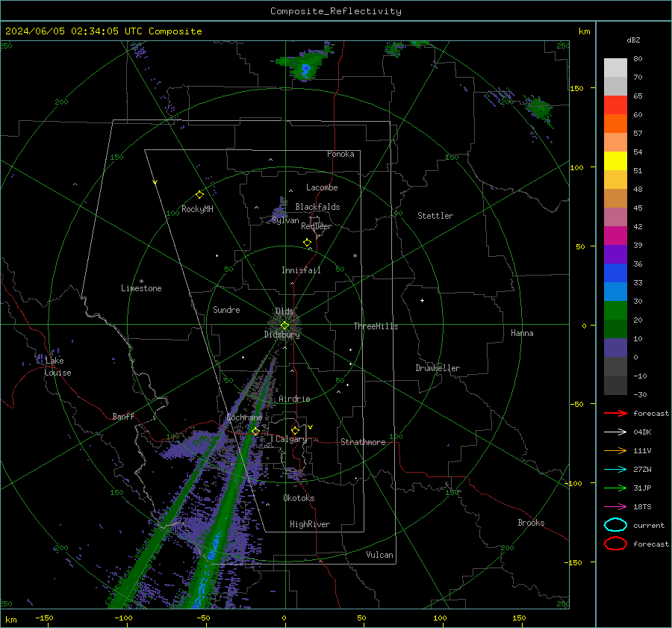Click the dBZ legend heading
Screen dimensions: 672x628
(x=633, y=40)
